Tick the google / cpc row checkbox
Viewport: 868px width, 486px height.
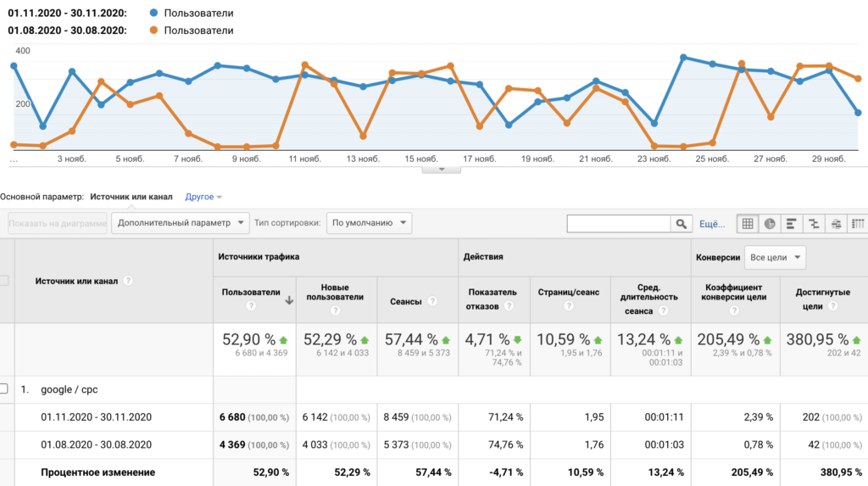(4, 389)
